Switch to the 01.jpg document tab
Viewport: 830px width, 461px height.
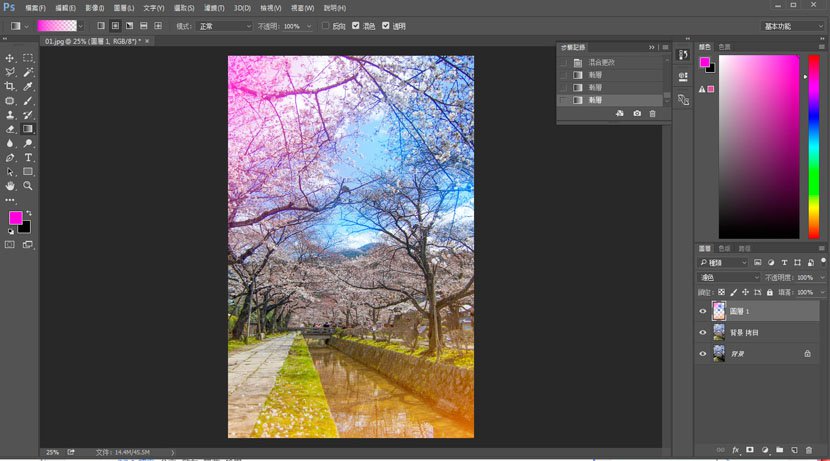95,41
